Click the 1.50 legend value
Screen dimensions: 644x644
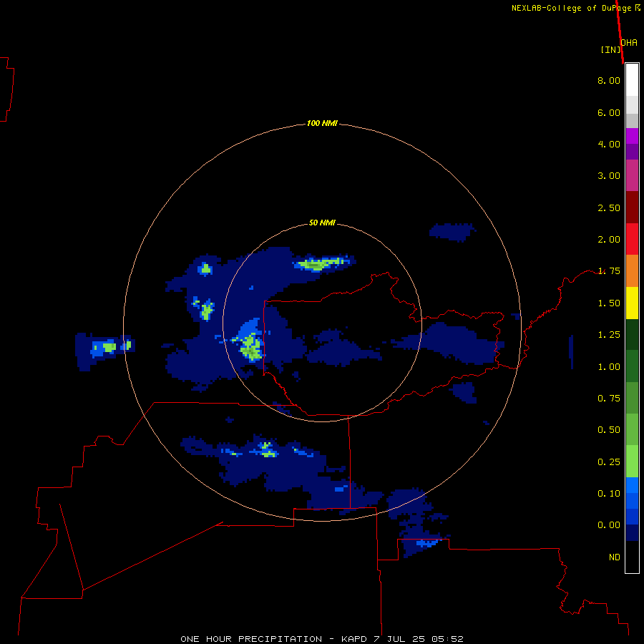[609, 303]
